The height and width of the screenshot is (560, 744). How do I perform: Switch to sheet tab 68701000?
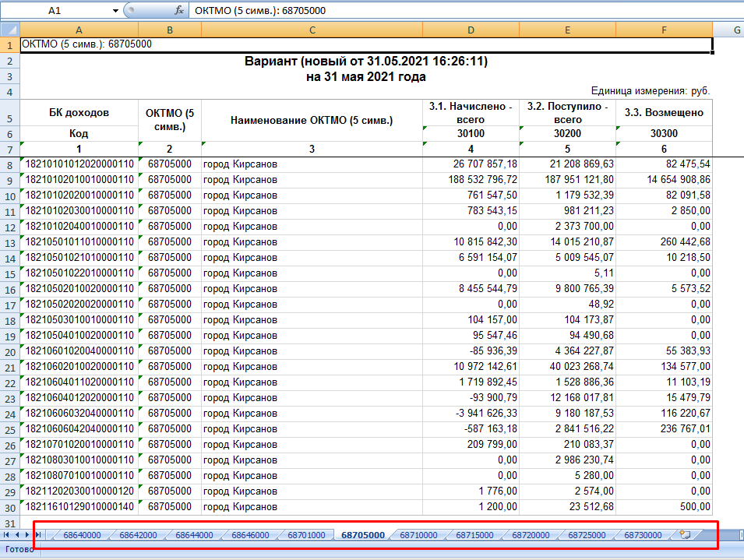click(306, 535)
